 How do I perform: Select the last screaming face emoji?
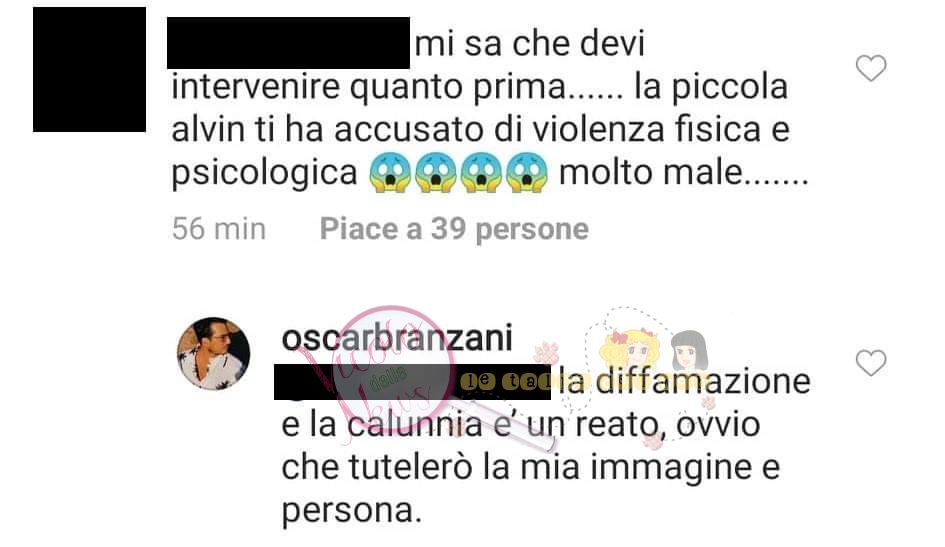coord(527,173)
